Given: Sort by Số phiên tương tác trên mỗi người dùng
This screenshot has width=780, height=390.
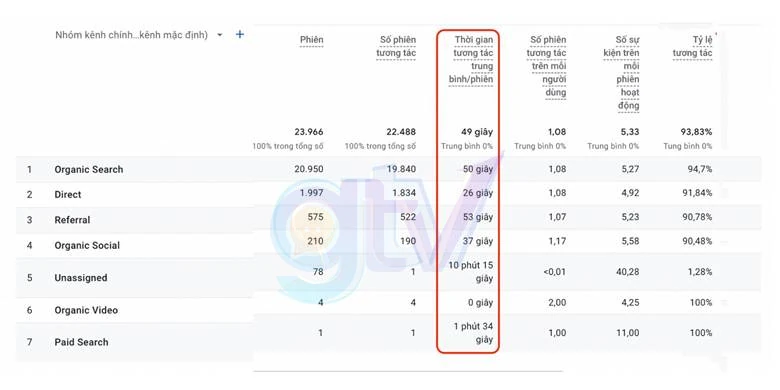Looking at the screenshot, I should click(x=546, y=66).
